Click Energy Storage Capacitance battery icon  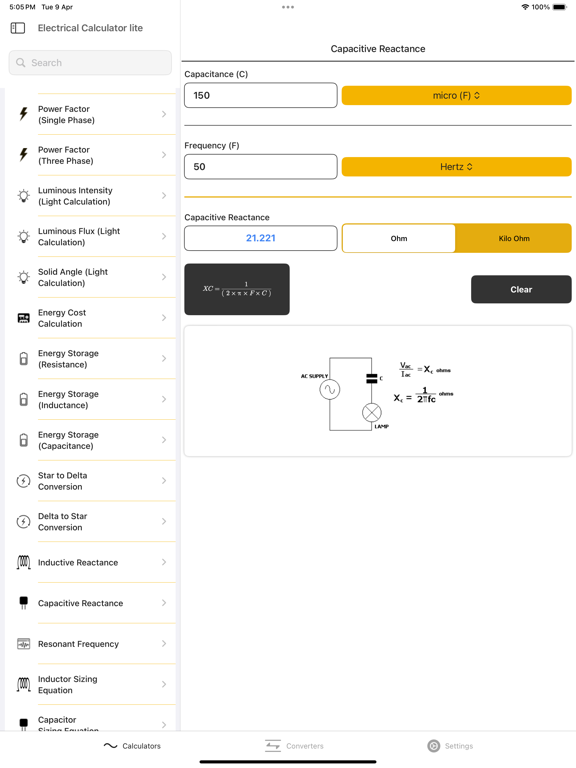pos(24,440)
